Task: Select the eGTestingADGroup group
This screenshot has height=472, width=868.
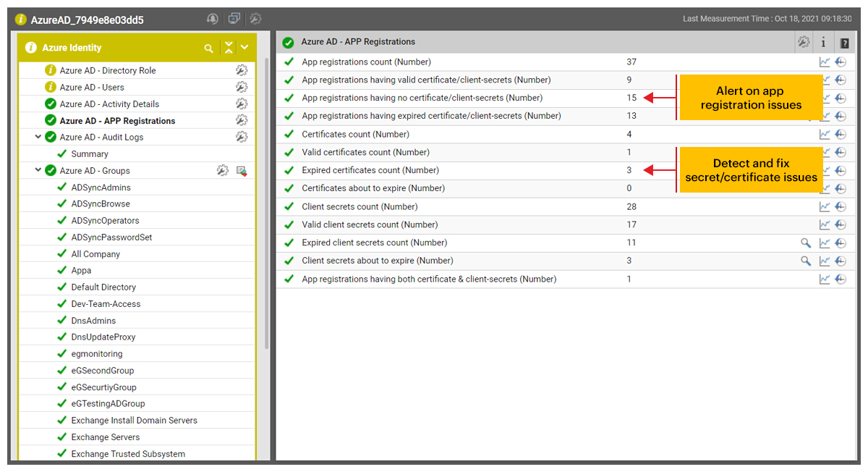Action: 108,404
